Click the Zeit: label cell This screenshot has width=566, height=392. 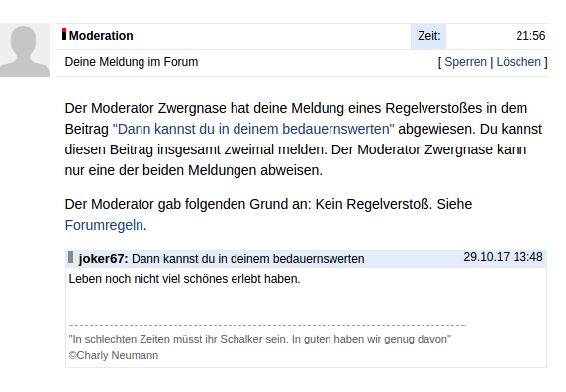[428, 37]
